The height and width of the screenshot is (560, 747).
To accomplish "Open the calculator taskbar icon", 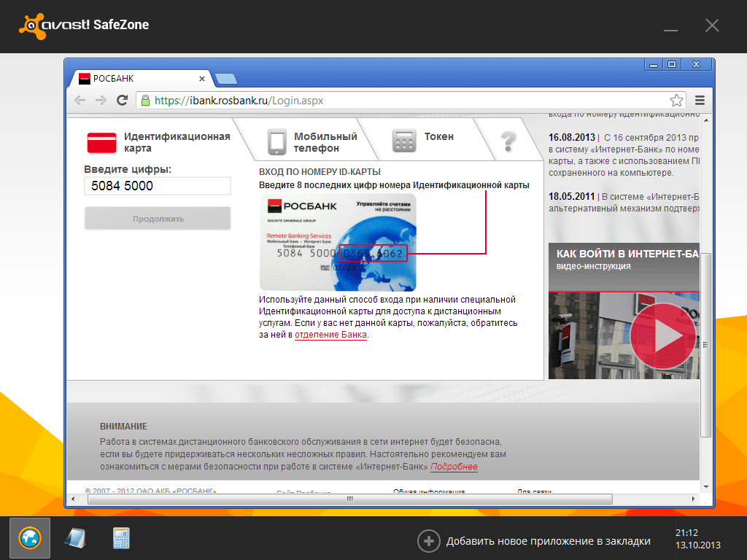I will (x=121, y=538).
